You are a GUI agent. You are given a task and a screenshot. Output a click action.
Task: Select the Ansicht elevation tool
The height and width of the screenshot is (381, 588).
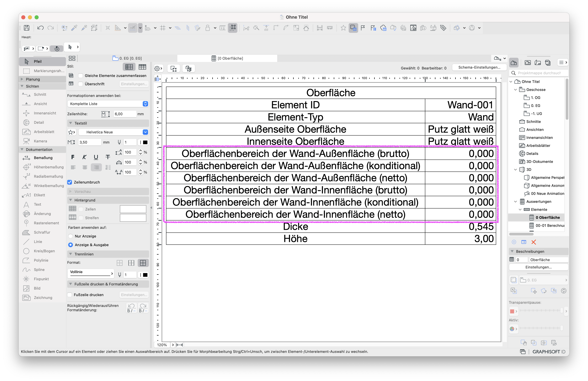[x=42, y=104]
